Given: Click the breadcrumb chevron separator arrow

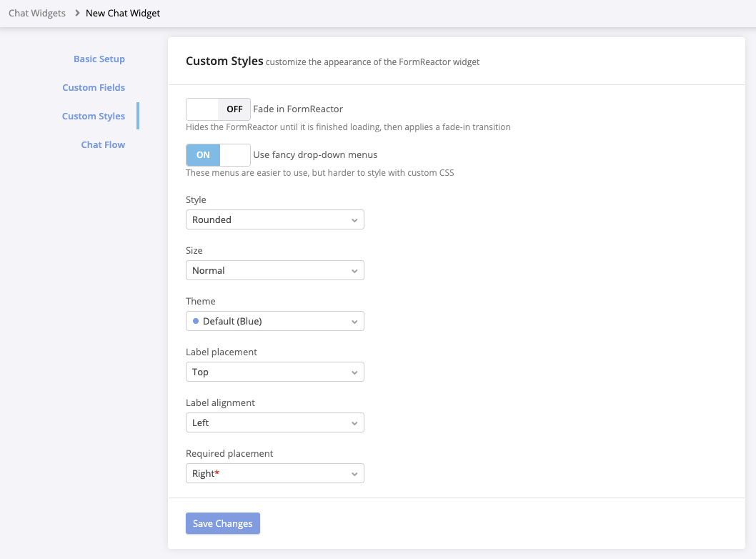Looking at the screenshot, I should click(x=76, y=14).
